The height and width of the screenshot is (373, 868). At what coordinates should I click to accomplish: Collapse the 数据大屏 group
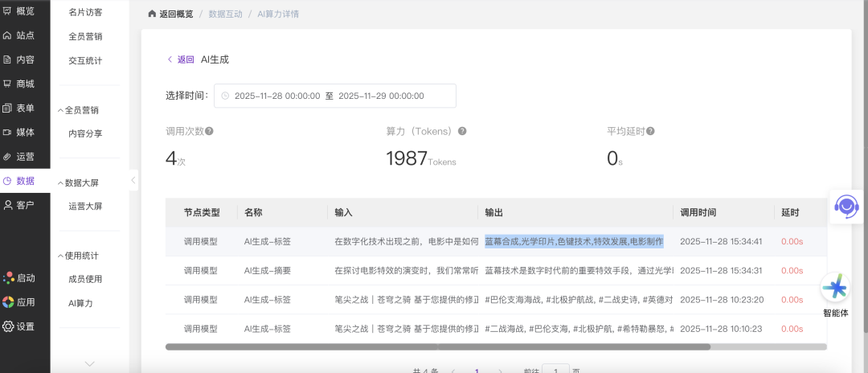(61, 182)
